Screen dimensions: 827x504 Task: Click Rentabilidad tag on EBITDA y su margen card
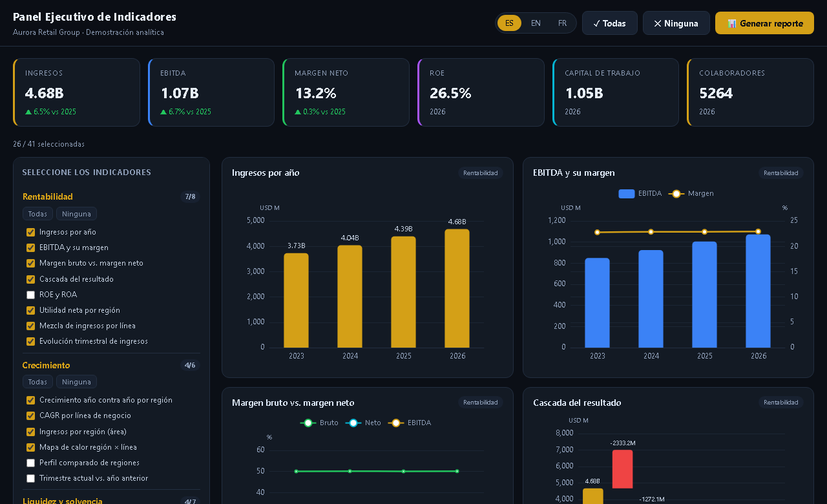(x=781, y=173)
